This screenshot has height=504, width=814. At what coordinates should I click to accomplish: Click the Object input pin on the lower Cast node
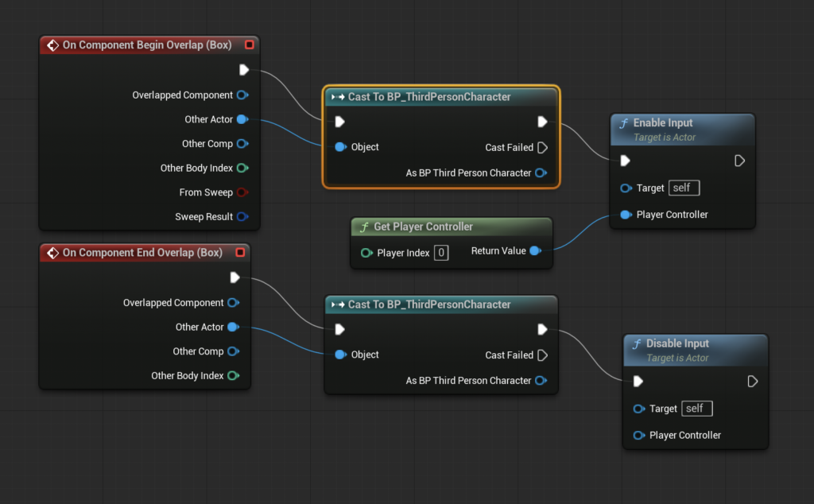coord(340,355)
